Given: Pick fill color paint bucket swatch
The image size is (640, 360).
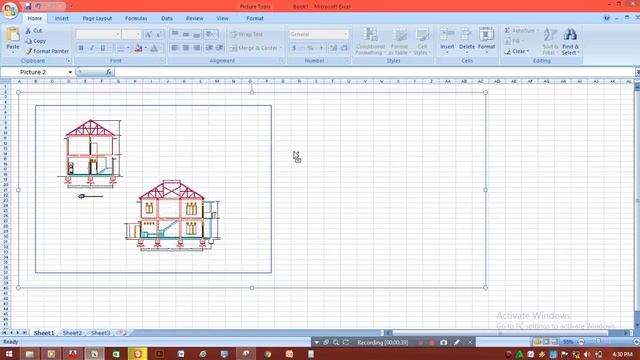Looking at the screenshot, I should coord(138,48).
